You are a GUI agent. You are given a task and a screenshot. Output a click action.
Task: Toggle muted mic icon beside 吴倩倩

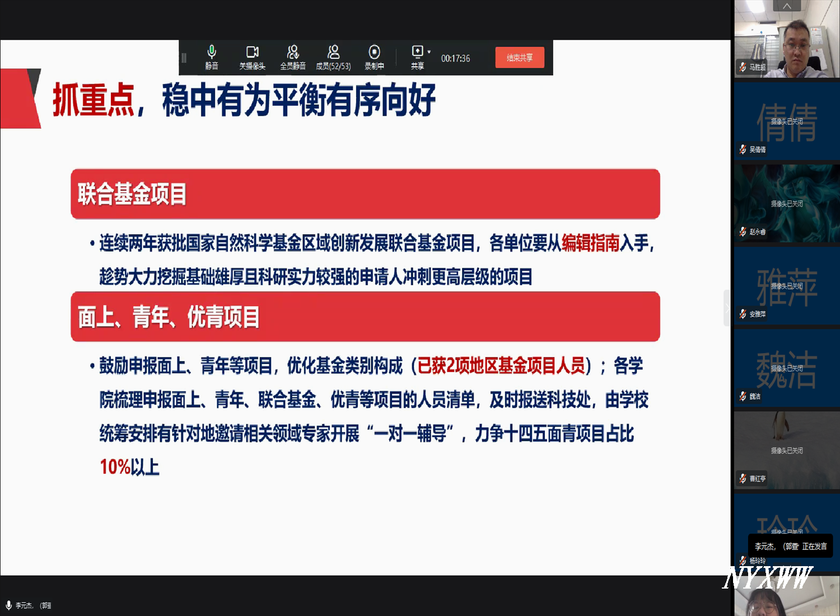[743, 150]
